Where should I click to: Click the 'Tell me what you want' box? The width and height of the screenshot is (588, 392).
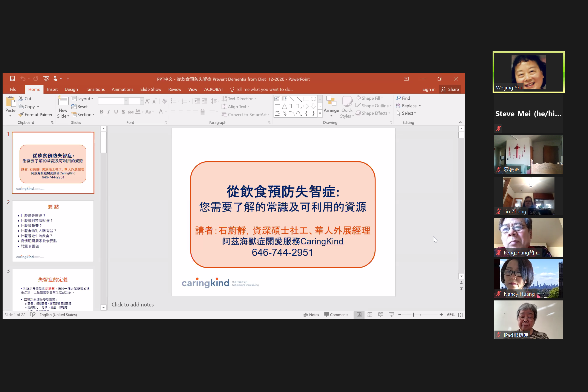(262, 89)
